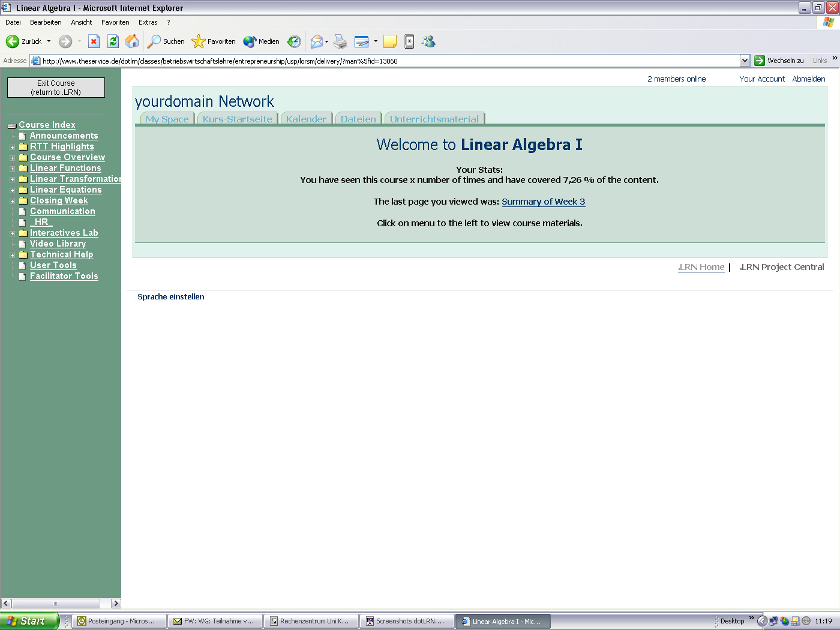The height and width of the screenshot is (630, 840).
Task: Click the Medien globe icon
Action: coord(262,41)
